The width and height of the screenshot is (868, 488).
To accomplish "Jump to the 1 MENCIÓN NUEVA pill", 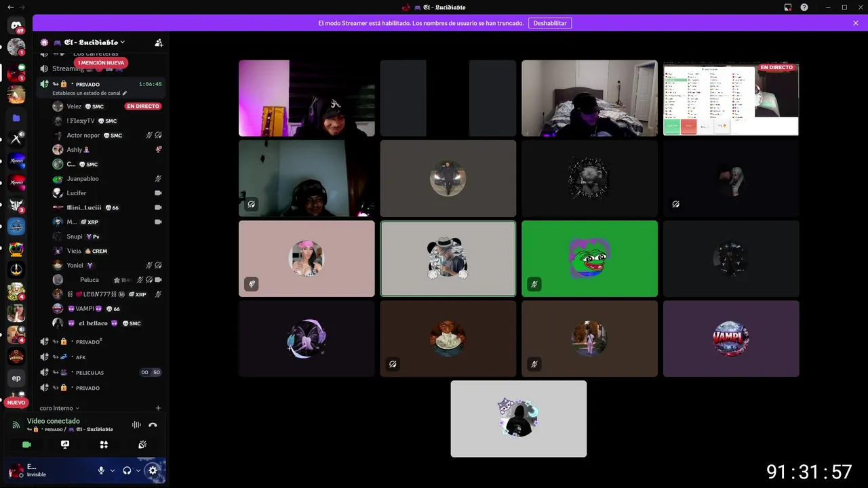I will (x=101, y=62).
